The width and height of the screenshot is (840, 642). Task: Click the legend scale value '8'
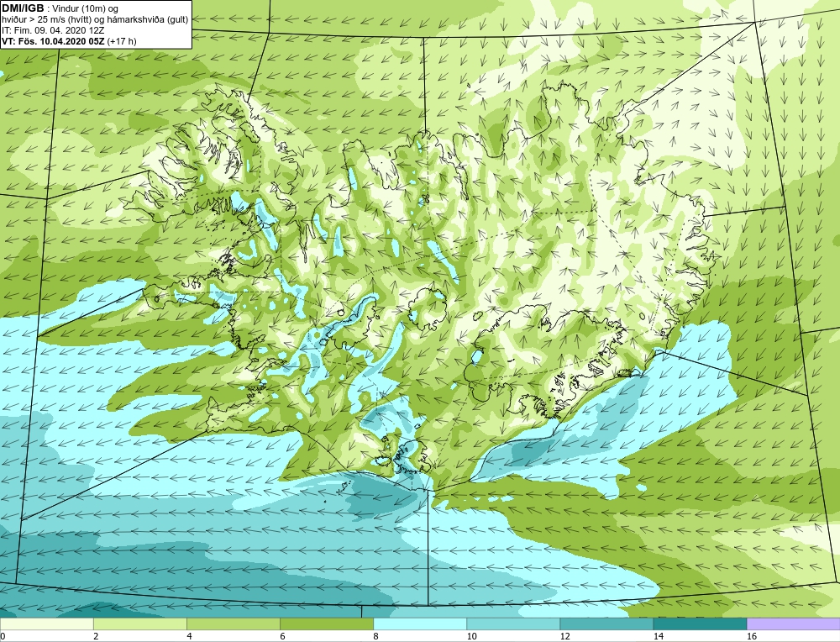click(376, 636)
